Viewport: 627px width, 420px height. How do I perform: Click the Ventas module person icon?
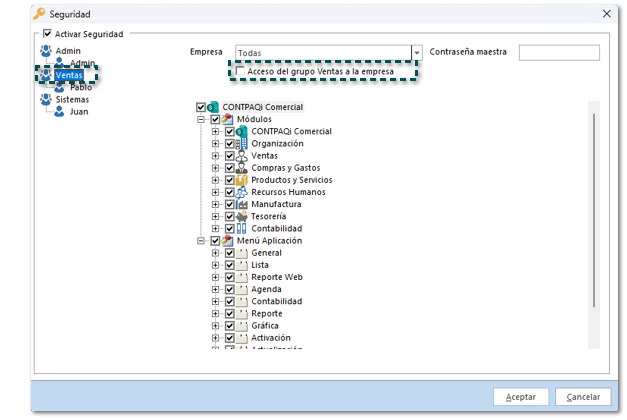242,156
